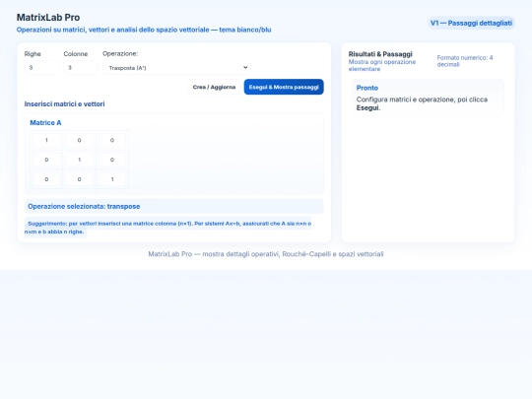
Task: Click 'Mostra ogni operazione elementare' subtitle
Action: click(382, 65)
